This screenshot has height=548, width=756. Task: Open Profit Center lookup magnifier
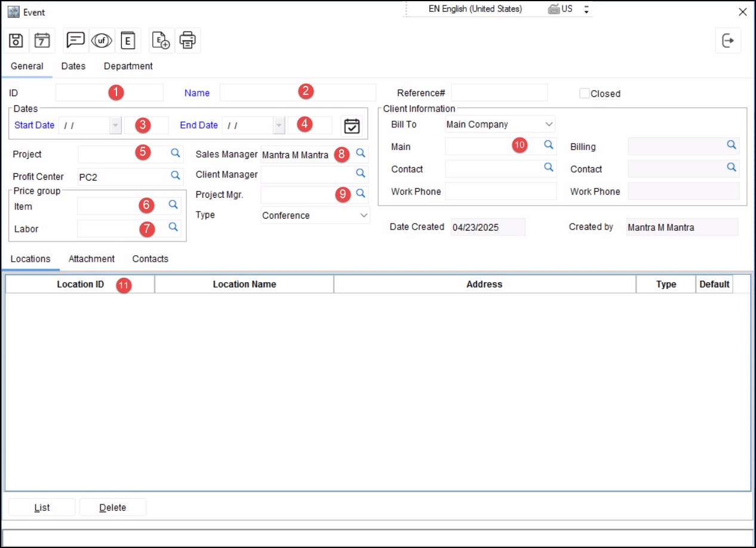[x=176, y=176]
